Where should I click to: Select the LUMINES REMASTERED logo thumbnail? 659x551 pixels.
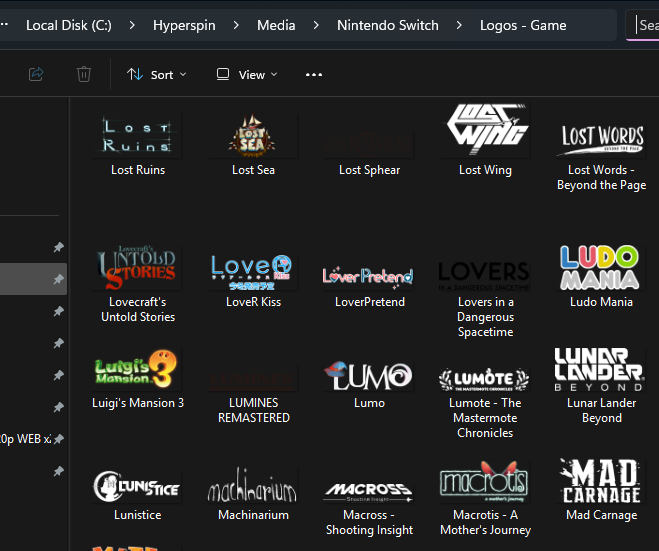point(253,378)
